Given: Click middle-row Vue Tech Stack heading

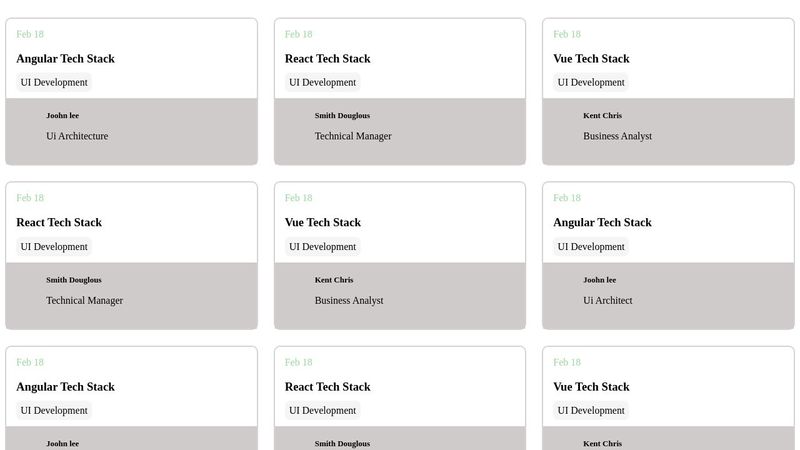Looking at the screenshot, I should pyautogui.click(x=322, y=223).
